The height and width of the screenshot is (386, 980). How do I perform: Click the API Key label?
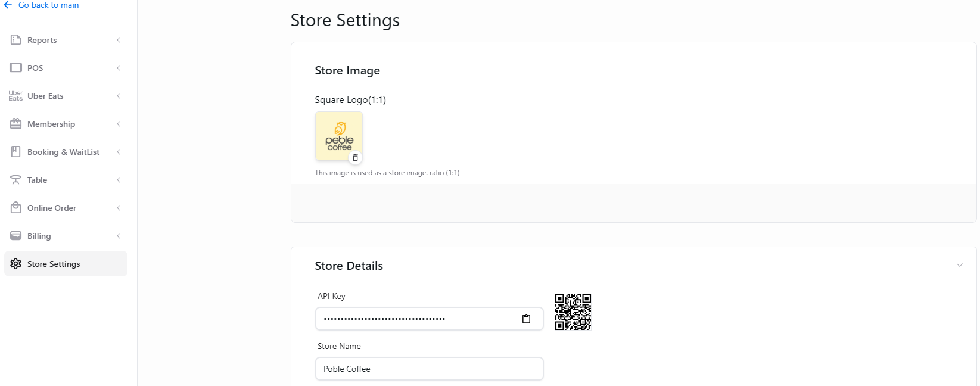click(331, 296)
